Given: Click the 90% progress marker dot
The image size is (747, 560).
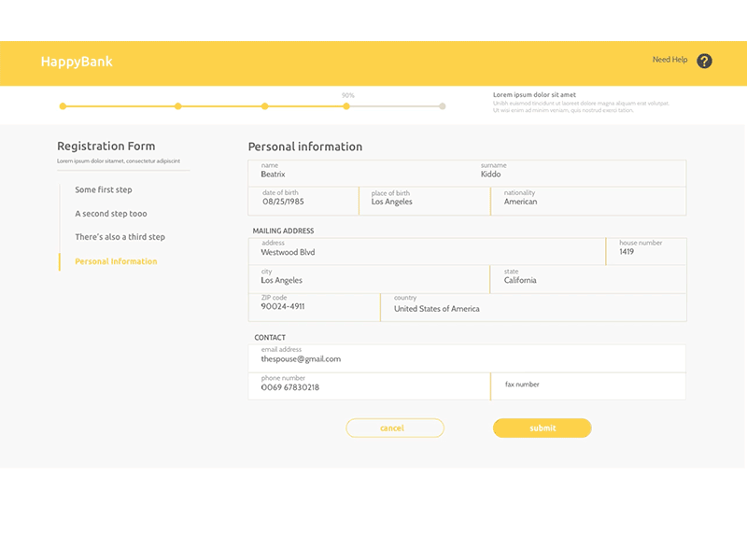Looking at the screenshot, I should [346, 106].
